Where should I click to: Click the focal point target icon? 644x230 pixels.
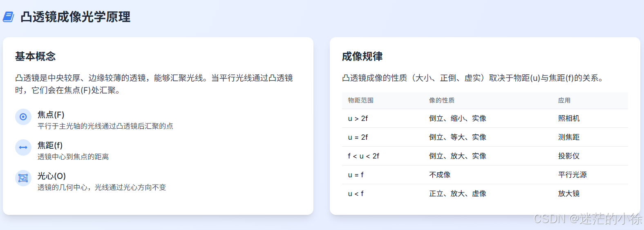pos(23,117)
